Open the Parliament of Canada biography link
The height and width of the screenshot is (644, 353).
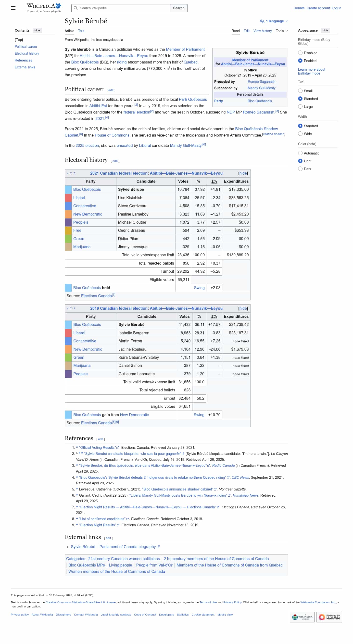[115, 547]
